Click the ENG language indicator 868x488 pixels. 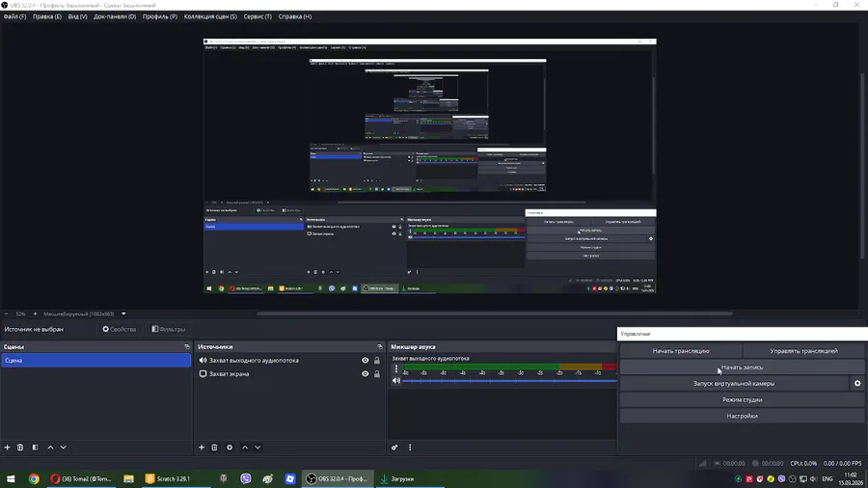(x=827, y=478)
